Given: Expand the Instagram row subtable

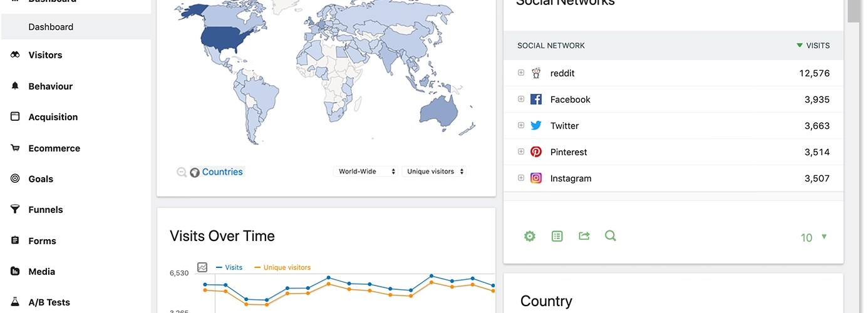Looking at the screenshot, I should (x=521, y=178).
